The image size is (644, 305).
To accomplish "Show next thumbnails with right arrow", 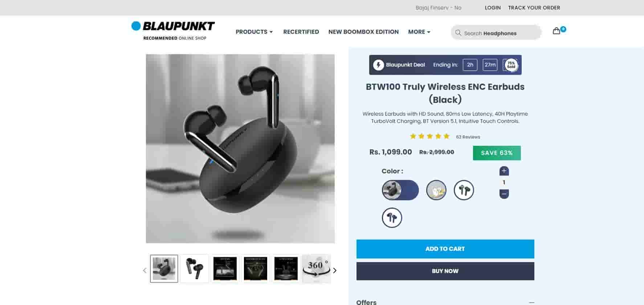I will tap(335, 270).
